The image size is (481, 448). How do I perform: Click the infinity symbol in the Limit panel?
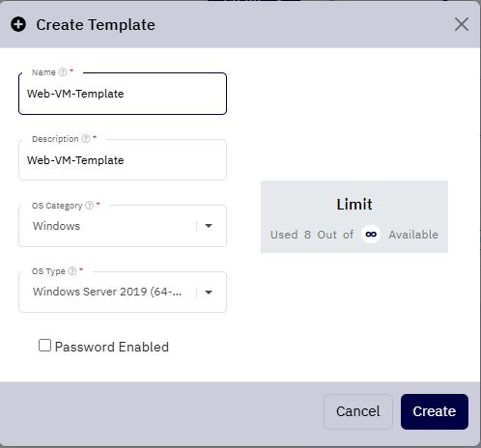point(371,235)
